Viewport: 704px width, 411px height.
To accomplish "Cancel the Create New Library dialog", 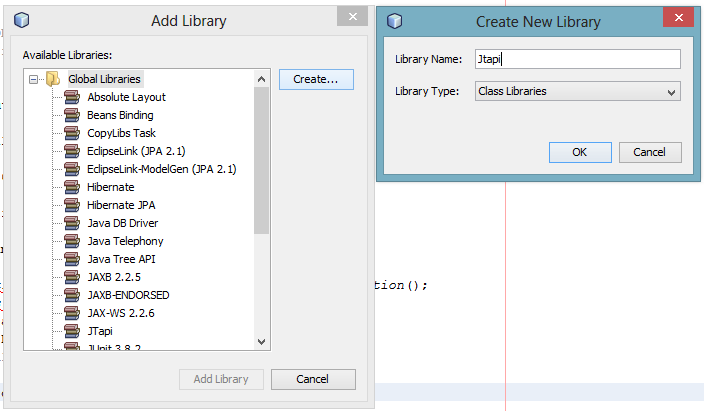I will coord(650,152).
